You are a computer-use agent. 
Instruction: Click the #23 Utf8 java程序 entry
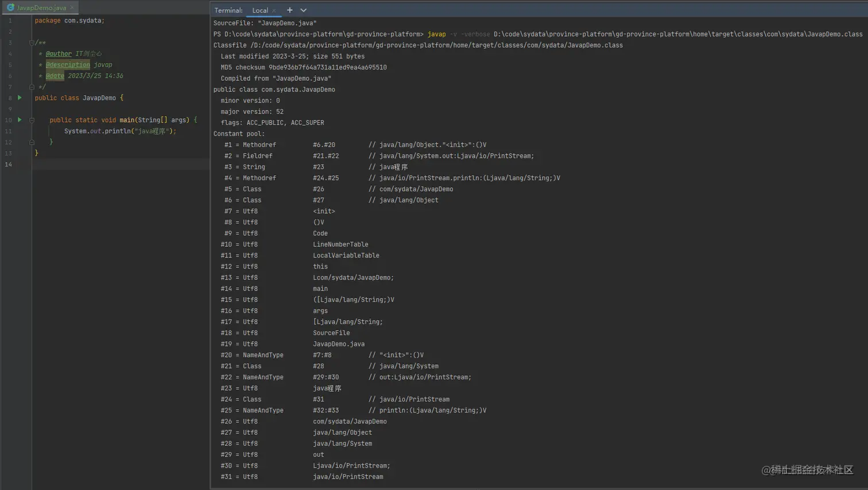tap(281, 388)
